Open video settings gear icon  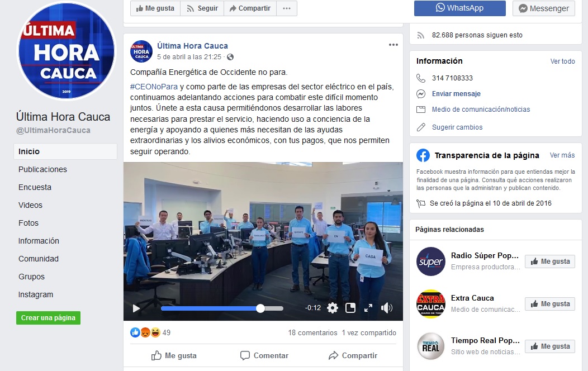pos(332,308)
